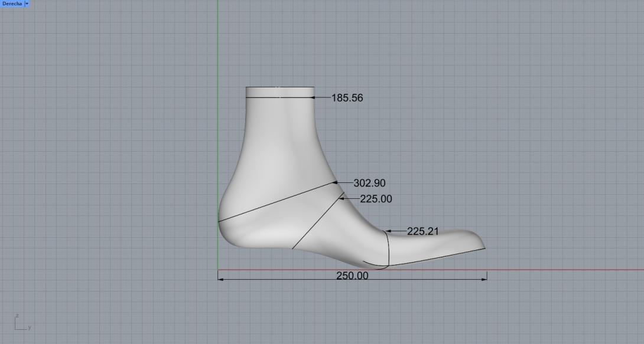This screenshot has height=344, width=644.
Task: Open the Derecha viewport menu arrow
Action: (x=27, y=4)
